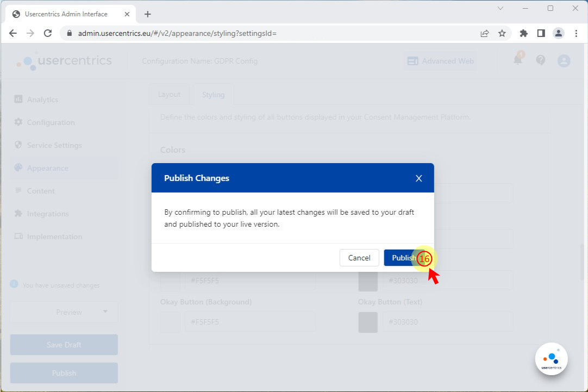Screen dimensions: 588x392
Task: Open the user account avatar icon
Action: [x=564, y=61]
